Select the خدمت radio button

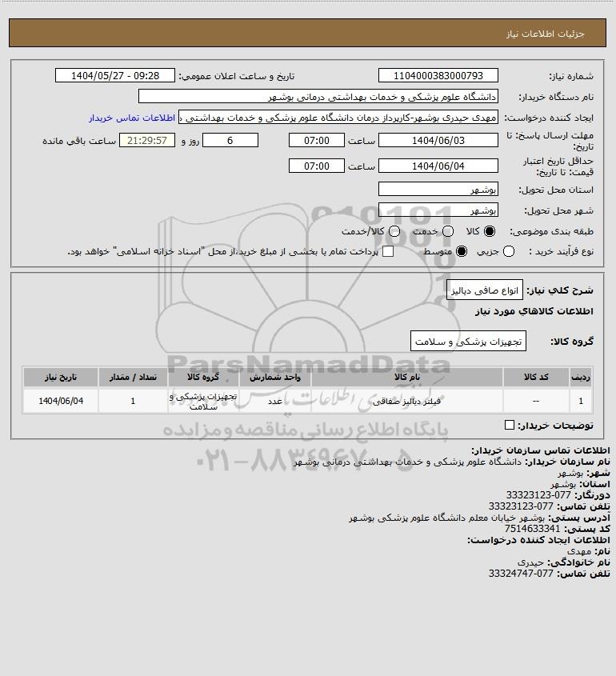448,231
